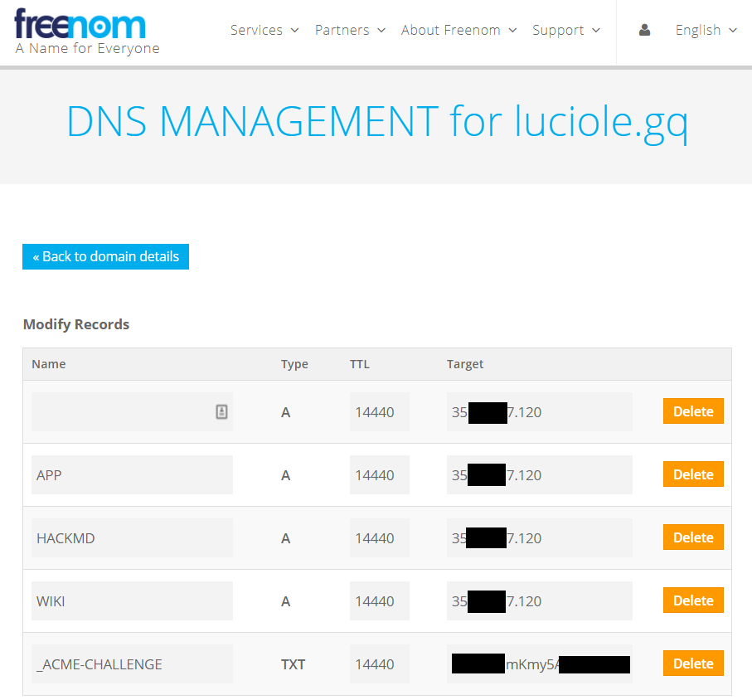752x700 pixels.
Task: Edit the HACKMD name field
Action: 132,537
